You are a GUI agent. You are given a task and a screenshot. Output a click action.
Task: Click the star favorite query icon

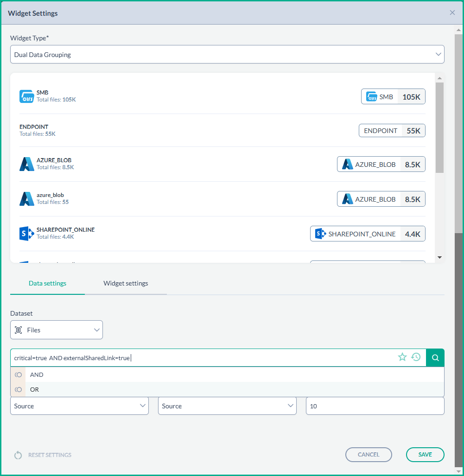pyautogui.click(x=402, y=357)
